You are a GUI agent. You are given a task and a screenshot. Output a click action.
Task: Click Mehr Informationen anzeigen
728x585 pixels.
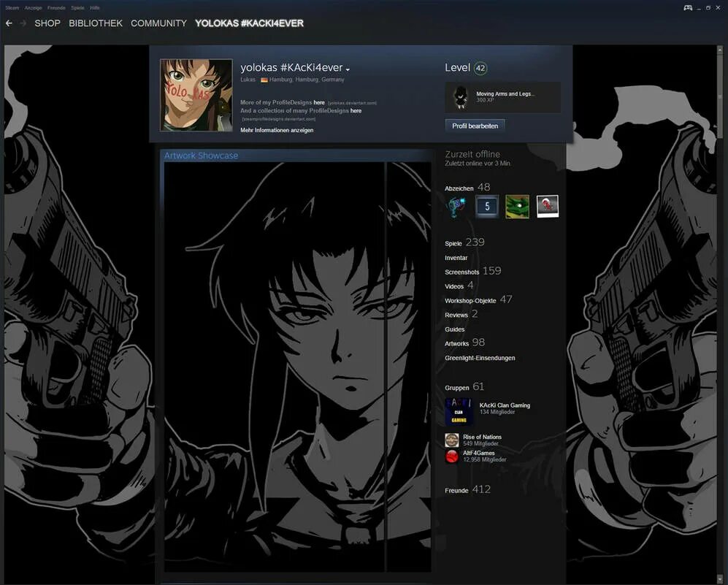(x=277, y=131)
